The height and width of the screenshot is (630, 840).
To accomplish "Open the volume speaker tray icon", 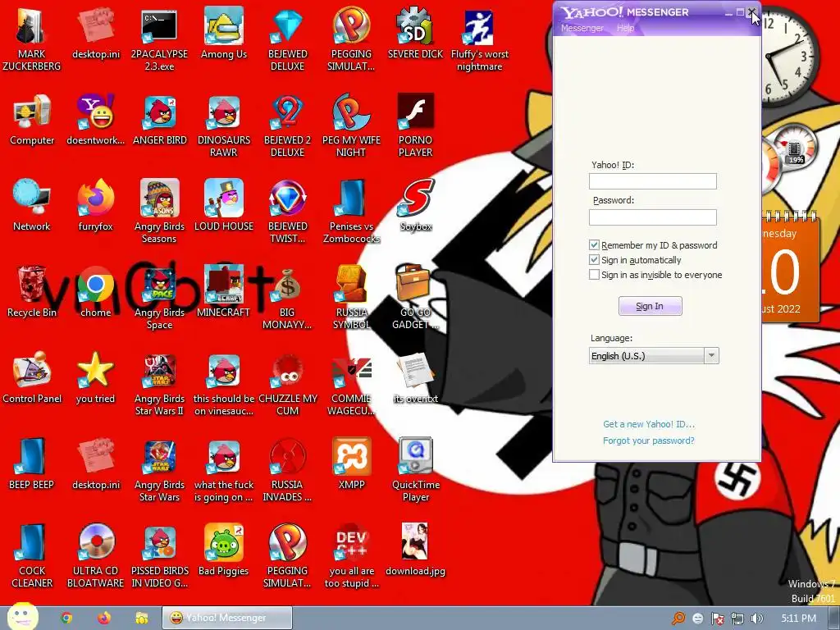I will [x=756, y=619].
